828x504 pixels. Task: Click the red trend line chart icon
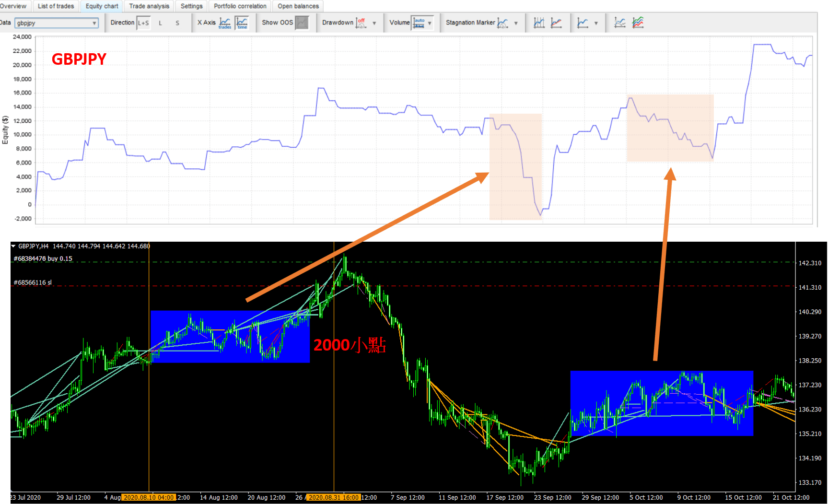pos(556,23)
